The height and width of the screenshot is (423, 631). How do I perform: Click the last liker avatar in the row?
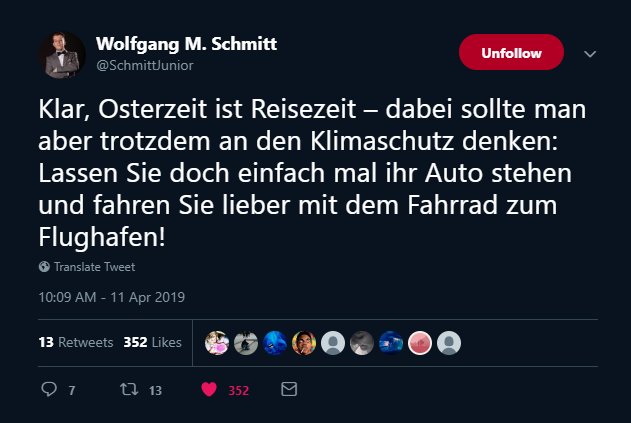tap(451, 343)
